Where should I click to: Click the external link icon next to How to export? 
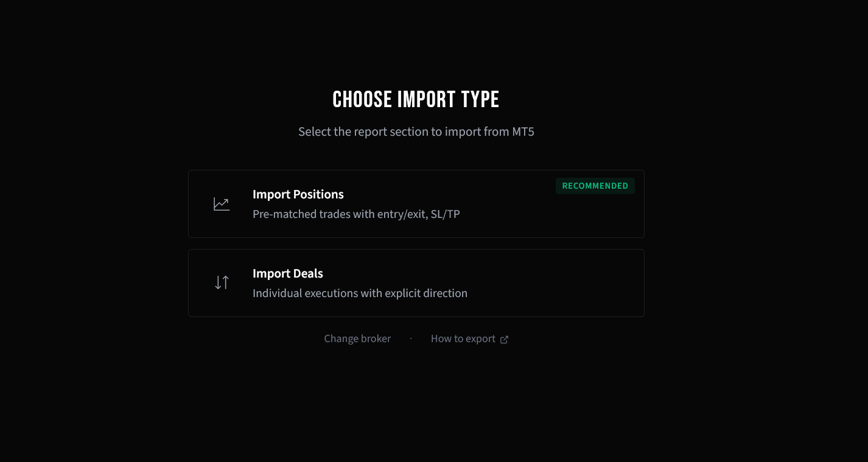[504, 340]
